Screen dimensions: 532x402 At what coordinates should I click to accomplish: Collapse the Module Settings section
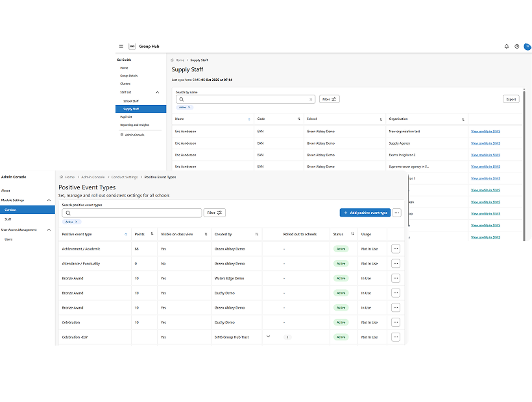coord(48,200)
